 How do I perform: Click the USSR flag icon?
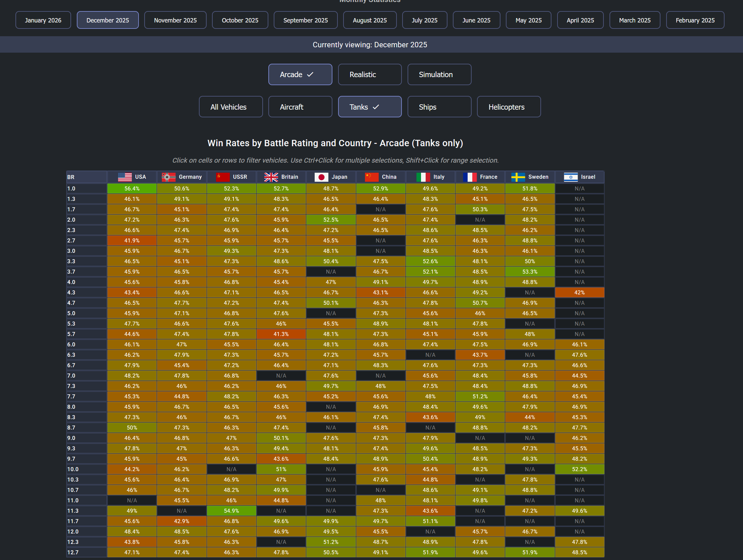point(222,177)
